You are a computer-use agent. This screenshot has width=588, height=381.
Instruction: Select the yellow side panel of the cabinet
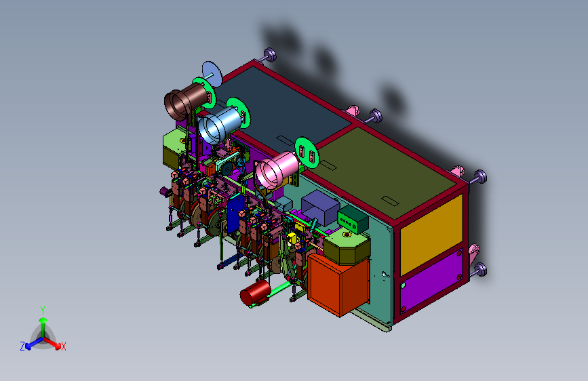(431, 235)
